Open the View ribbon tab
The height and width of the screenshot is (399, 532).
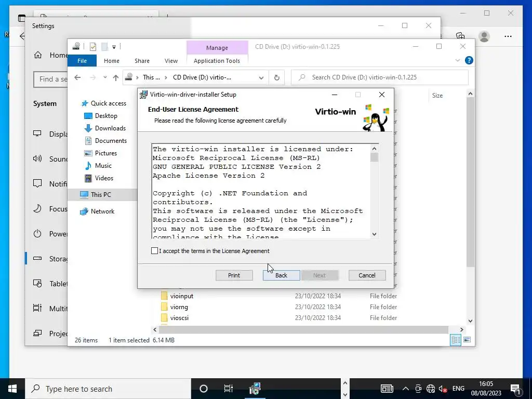[x=171, y=61]
